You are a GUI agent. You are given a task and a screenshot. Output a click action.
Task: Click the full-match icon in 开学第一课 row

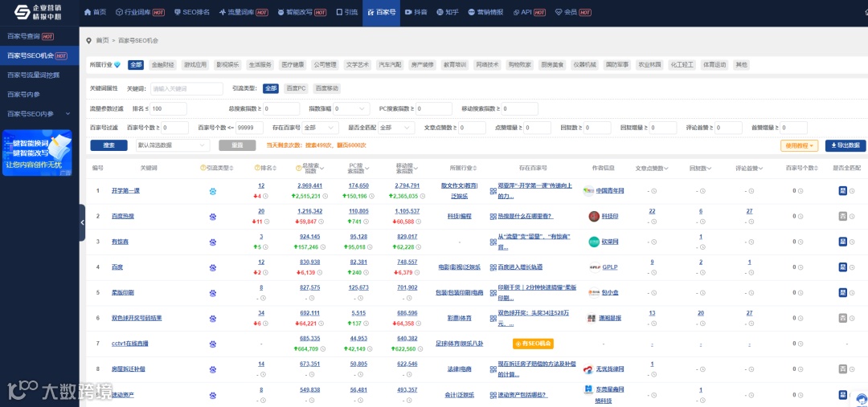[842, 191]
